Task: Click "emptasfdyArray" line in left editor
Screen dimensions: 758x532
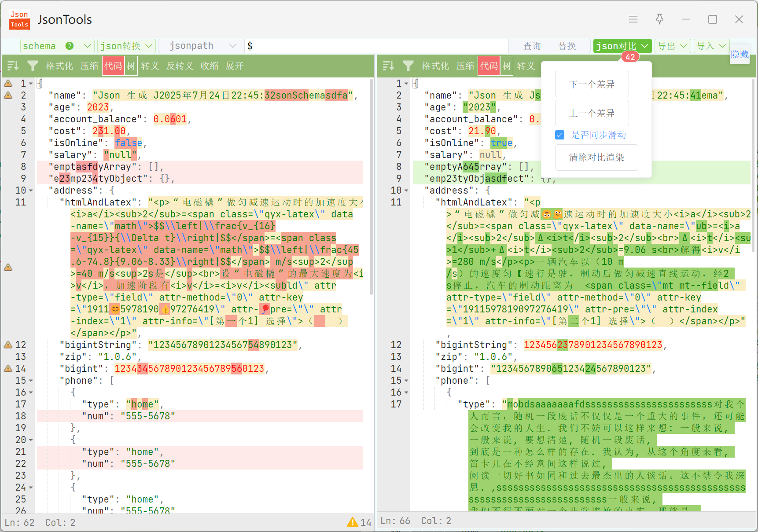Action: tap(200, 166)
